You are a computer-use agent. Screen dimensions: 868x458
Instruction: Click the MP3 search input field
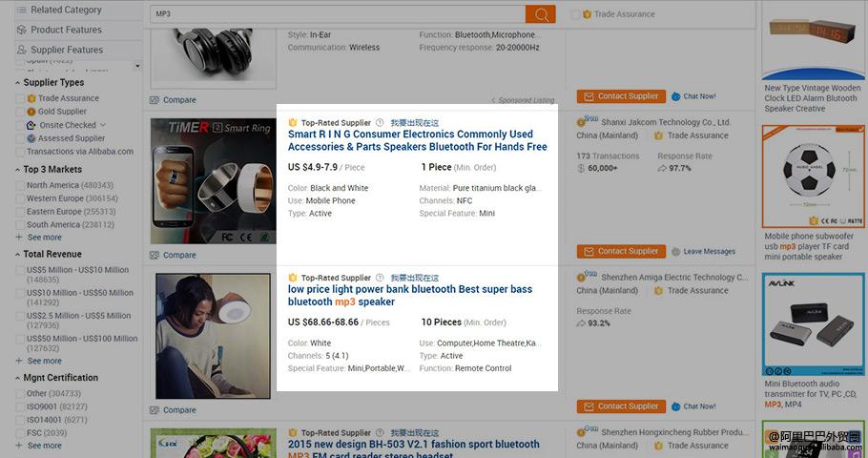tap(334, 14)
